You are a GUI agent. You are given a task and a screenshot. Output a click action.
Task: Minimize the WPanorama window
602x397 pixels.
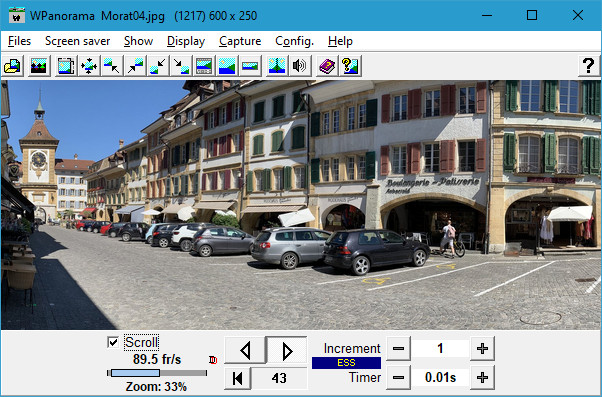pyautogui.click(x=487, y=15)
